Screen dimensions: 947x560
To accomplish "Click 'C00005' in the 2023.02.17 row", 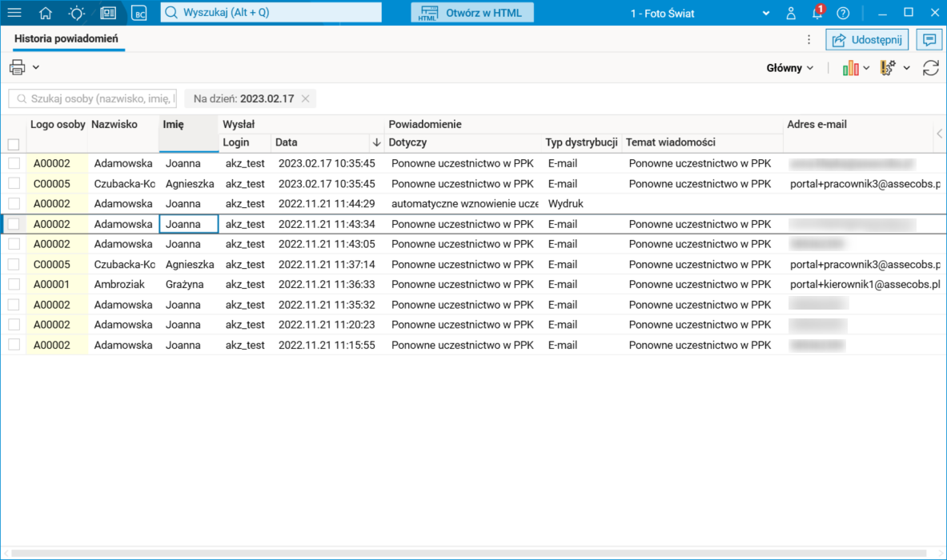I will (58, 183).
